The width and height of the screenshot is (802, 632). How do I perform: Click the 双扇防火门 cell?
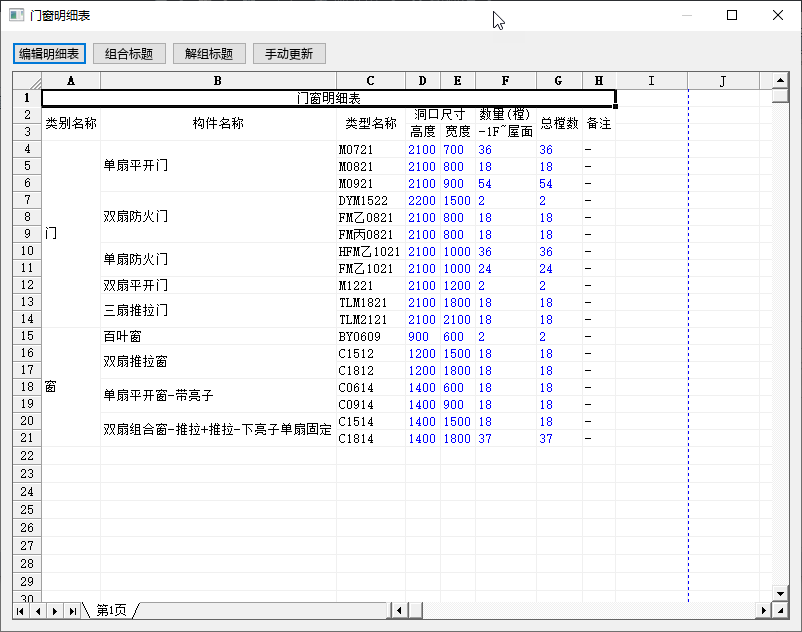click(x=218, y=217)
